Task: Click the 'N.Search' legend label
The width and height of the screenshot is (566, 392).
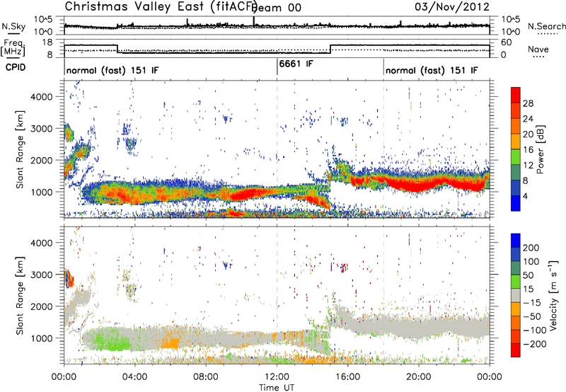Action: click(x=547, y=26)
